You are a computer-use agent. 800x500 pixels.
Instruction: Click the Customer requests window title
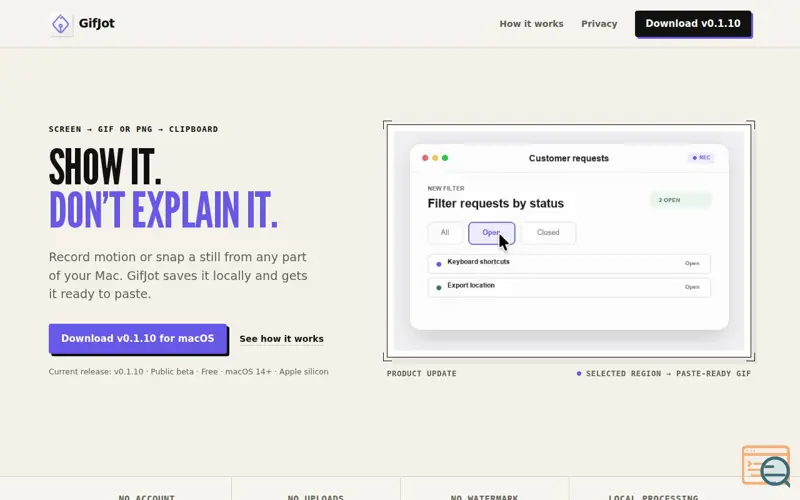(x=569, y=158)
